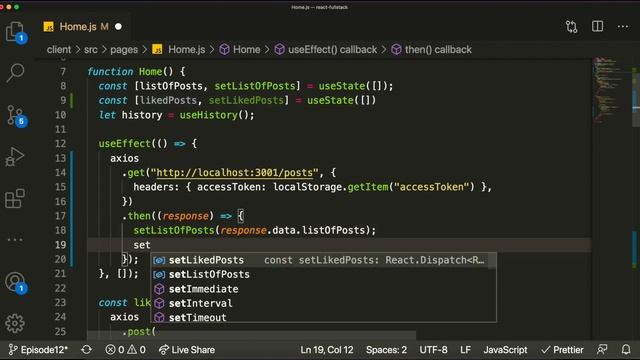Click 'setListOfPosts' call on line 18

point(174,231)
